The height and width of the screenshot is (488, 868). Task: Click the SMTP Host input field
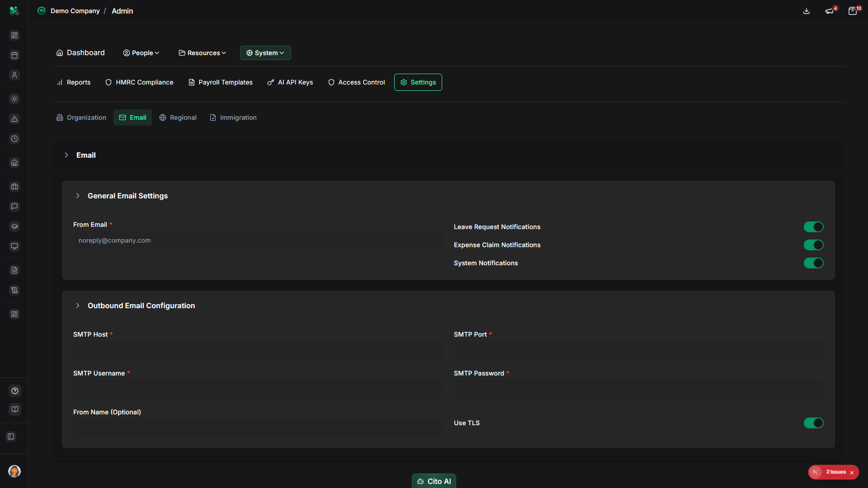click(x=258, y=351)
